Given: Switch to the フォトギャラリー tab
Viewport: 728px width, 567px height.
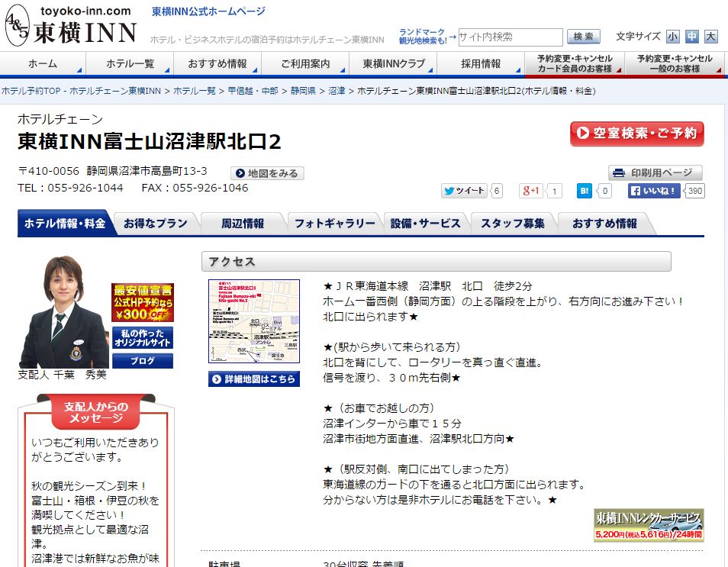Looking at the screenshot, I should (x=335, y=224).
